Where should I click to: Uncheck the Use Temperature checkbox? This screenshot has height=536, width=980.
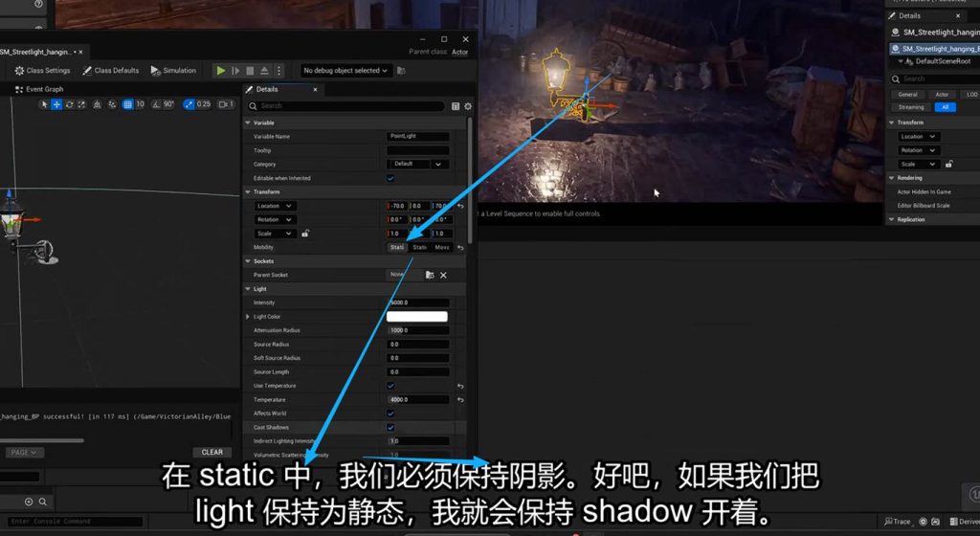(x=390, y=386)
